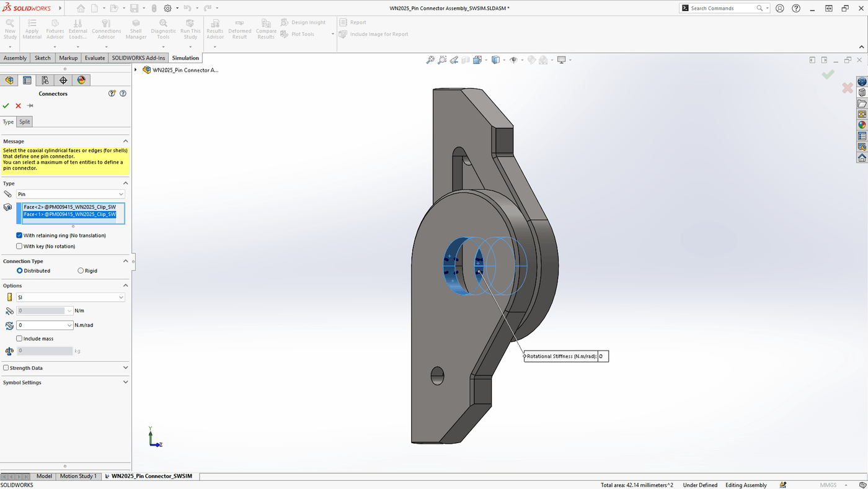Switch to the Evaluate ribbon tab
The height and width of the screenshot is (489, 868).
point(94,58)
